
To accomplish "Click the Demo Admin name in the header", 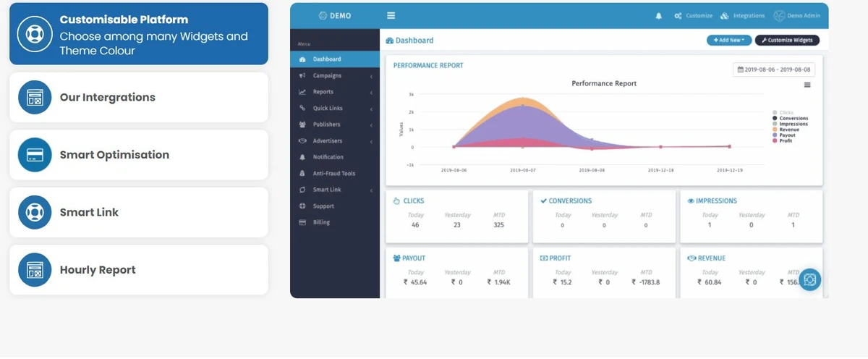I will 804,16.
